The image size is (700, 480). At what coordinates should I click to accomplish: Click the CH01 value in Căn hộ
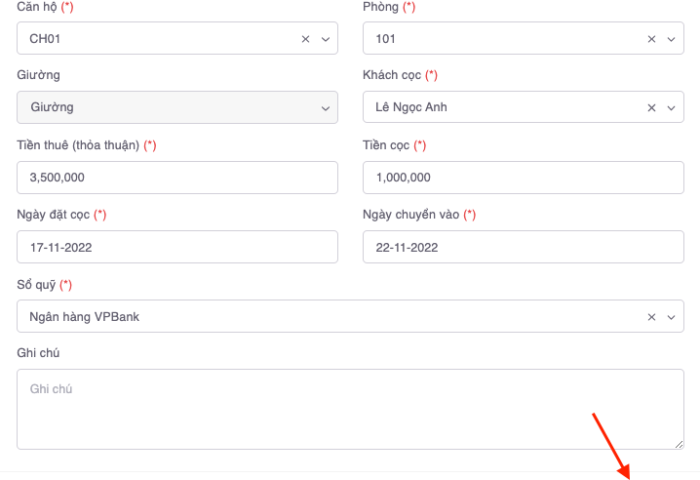[44, 39]
